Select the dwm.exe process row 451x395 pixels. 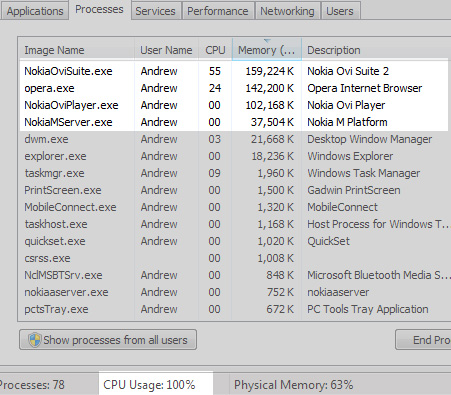pyautogui.click(x=234, y=139)
